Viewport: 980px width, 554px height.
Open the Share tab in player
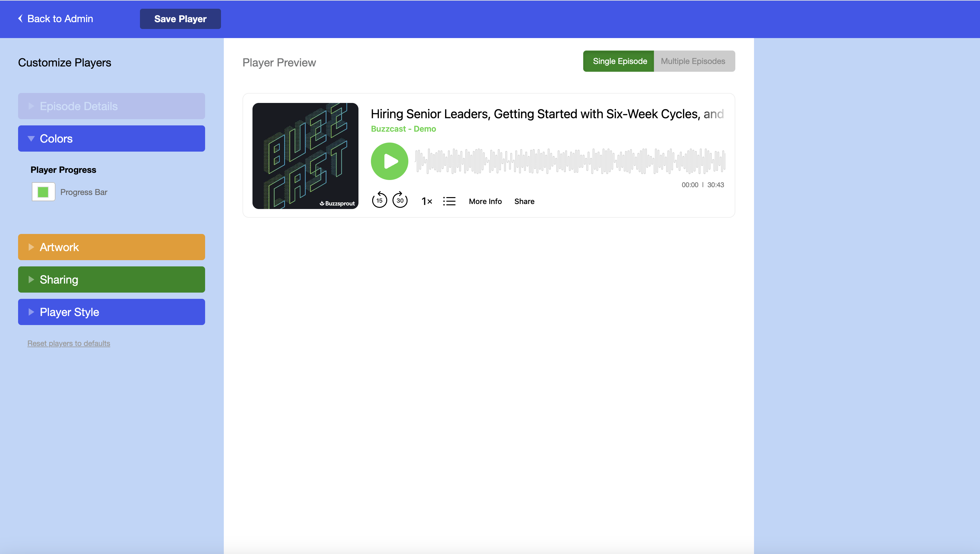point(524,202)
